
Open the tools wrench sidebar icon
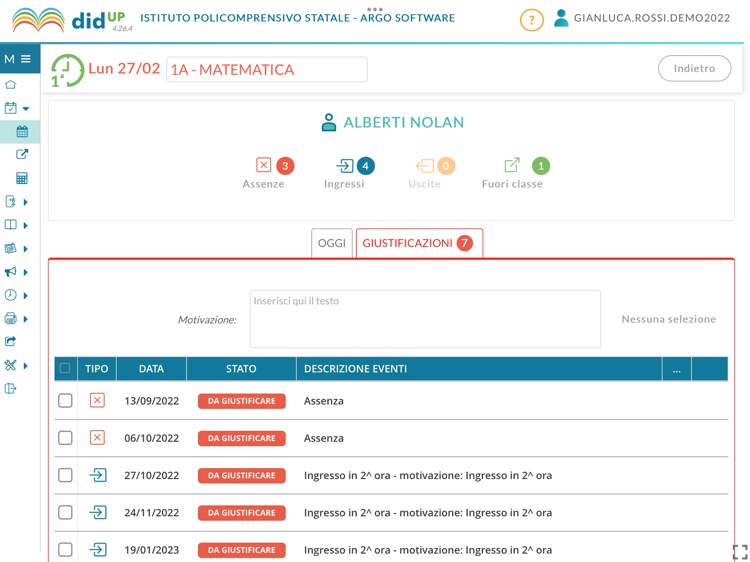coord(11,365)
